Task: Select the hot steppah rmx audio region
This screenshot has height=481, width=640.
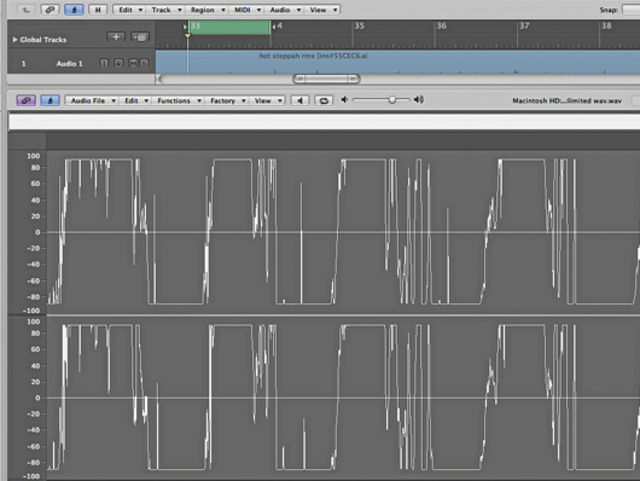Action: click(398, 62)
